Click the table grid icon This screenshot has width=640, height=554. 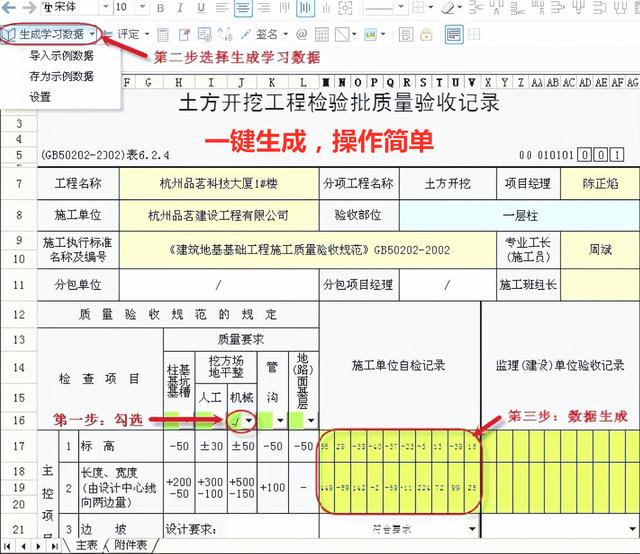click(x=322, y=35)
